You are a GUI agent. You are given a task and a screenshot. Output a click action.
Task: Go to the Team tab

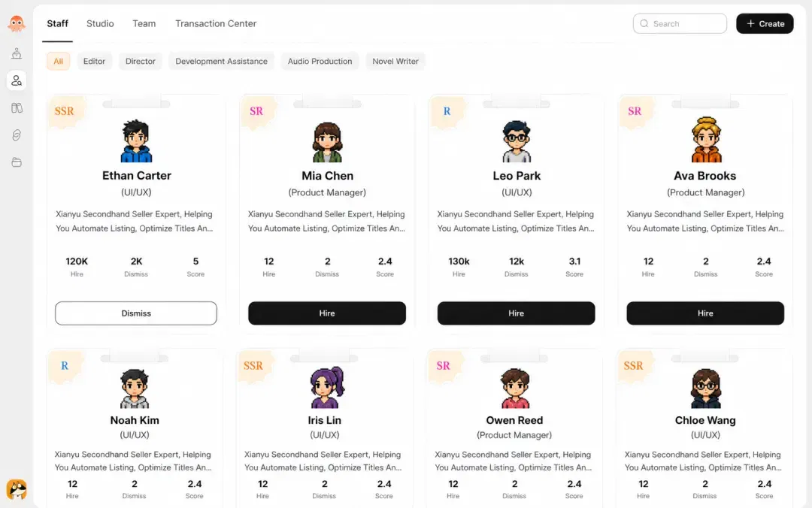coord(144,23)
